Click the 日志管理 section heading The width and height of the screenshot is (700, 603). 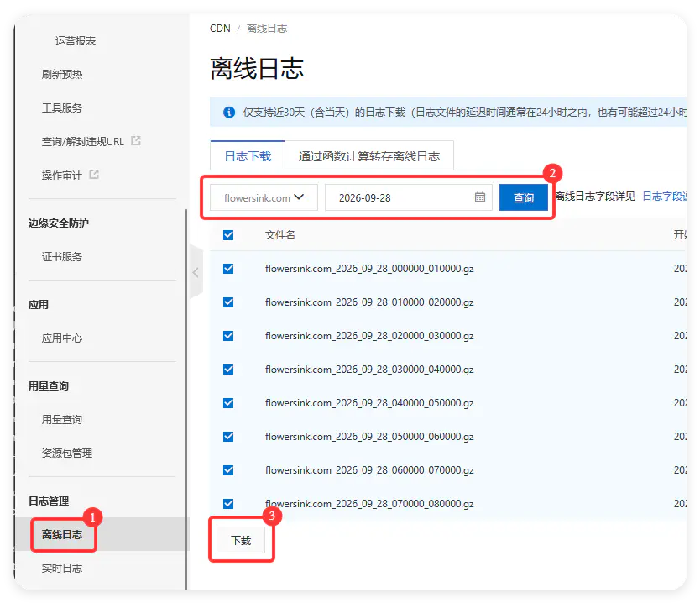click(x=49, y=501)
